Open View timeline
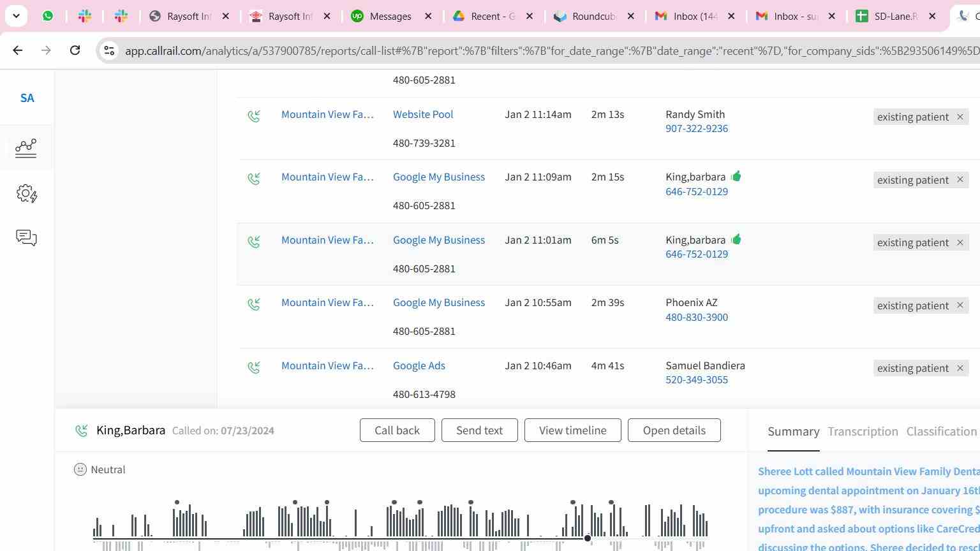Screen dimensions: 980x551 572,430
